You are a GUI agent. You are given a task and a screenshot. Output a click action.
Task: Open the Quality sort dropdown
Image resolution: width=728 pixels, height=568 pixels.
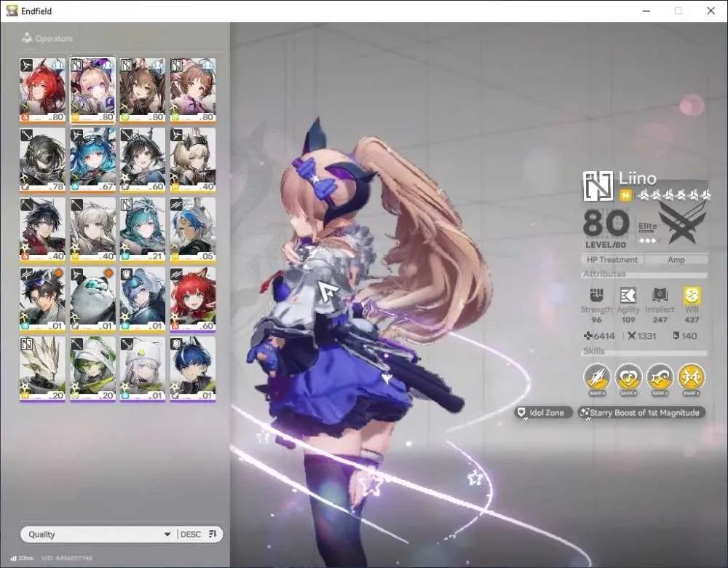pyautogui.click(x=99, y=534)
